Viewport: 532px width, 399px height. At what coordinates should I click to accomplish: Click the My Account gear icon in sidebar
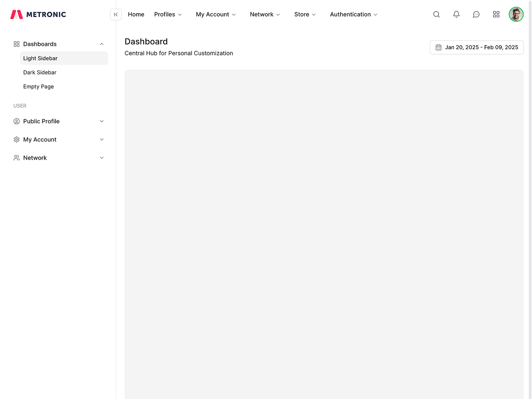pyautogui.click(x=16, y=140)
